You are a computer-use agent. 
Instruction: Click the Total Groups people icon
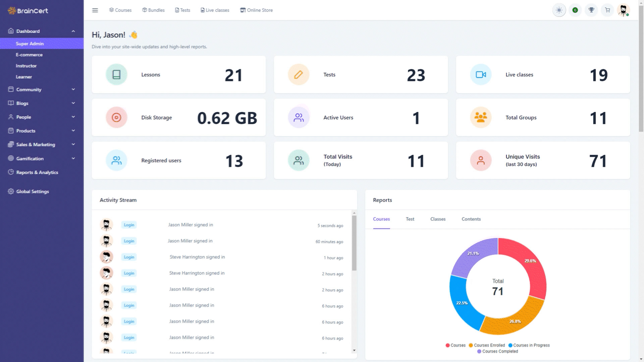coord(481,117)
